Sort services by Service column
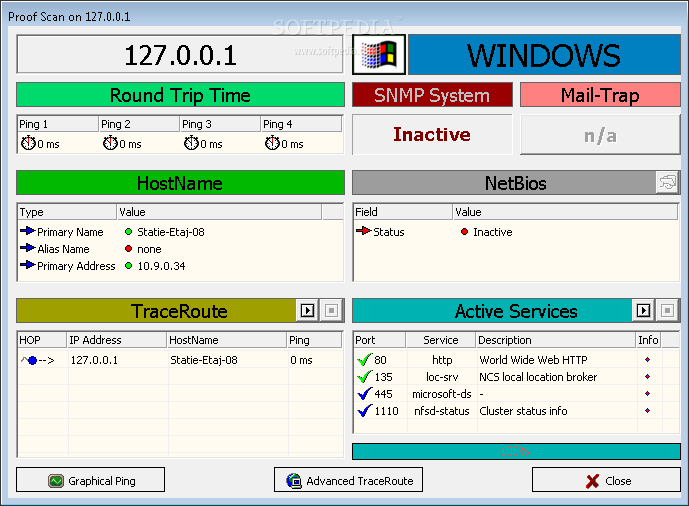The width and height of the screenshot is (689, 506). click(441, 340)
